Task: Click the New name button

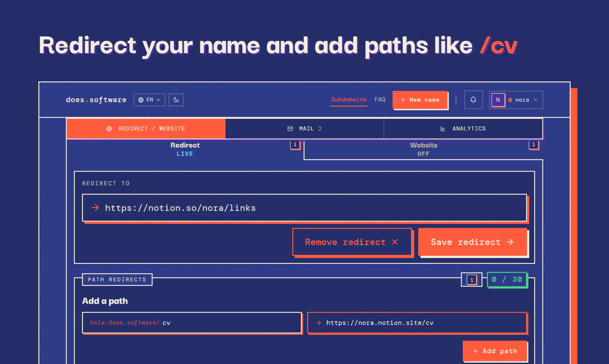Action: [x=420, y=100]
